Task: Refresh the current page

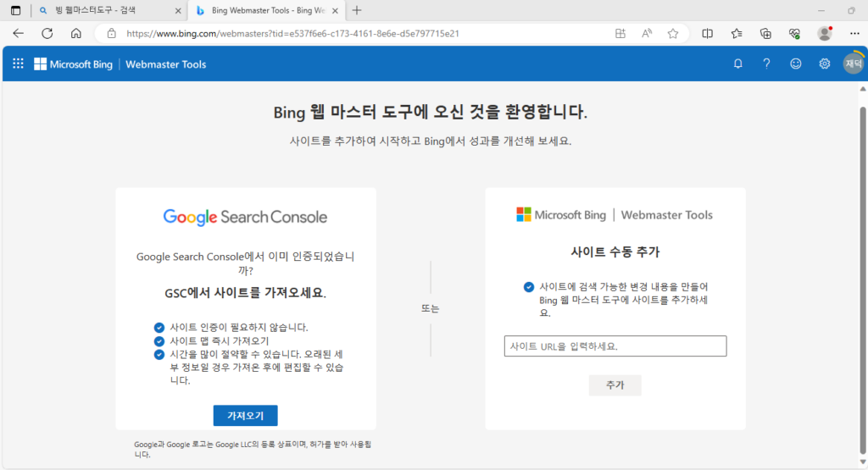Action: click(47, 33)
